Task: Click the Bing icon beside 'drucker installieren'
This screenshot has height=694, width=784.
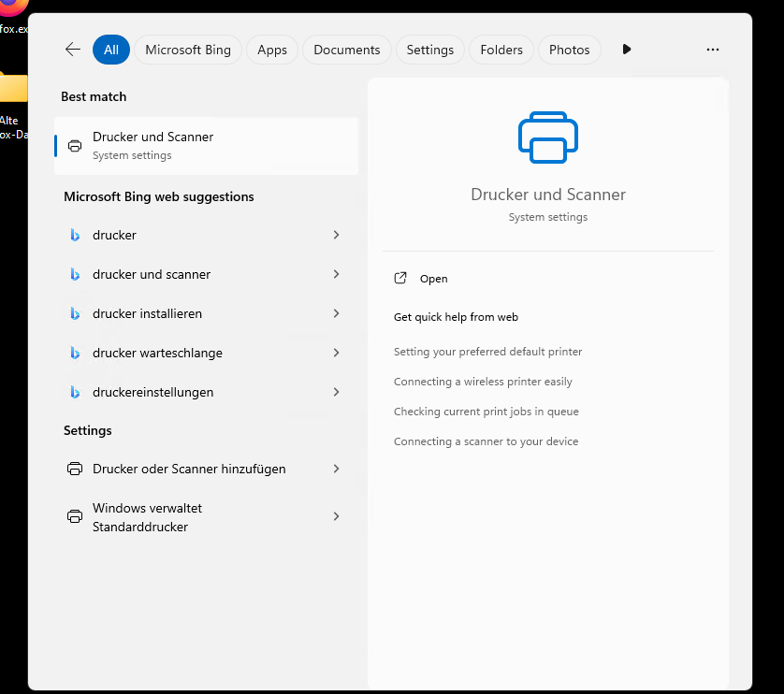Action: click(x=75, y=313)
